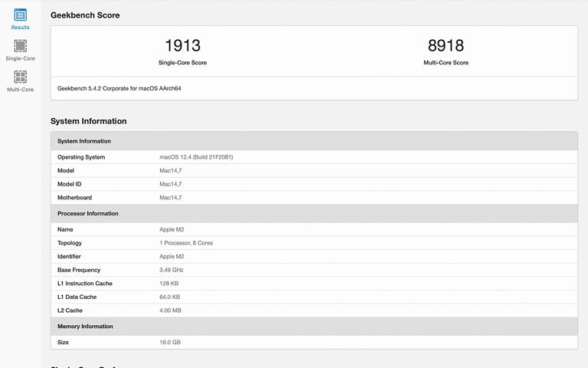Image resolution: width=588 pixels, height=368 pixels.
Task: Click the Geekbench 5.4.2 Corporate version text
Action: 119,88
